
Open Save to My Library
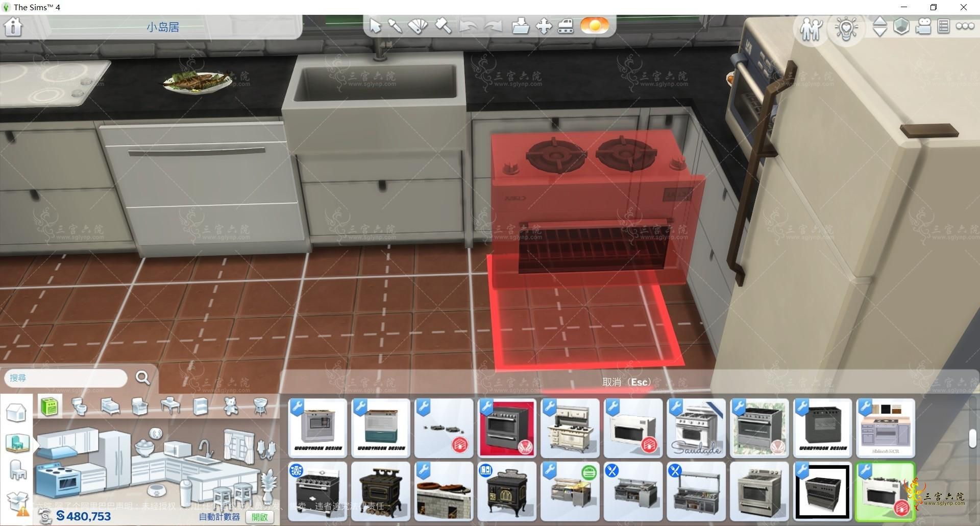point(520,26)
